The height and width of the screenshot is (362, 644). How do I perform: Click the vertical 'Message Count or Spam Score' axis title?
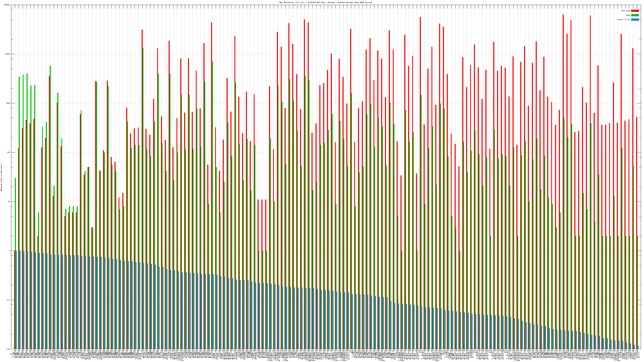click(1, 177)
